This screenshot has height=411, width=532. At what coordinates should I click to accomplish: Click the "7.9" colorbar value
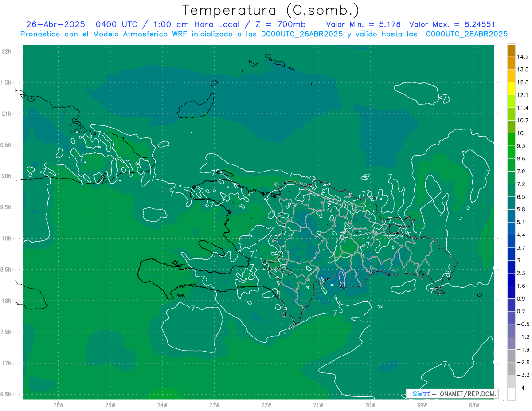click(521, 171)
